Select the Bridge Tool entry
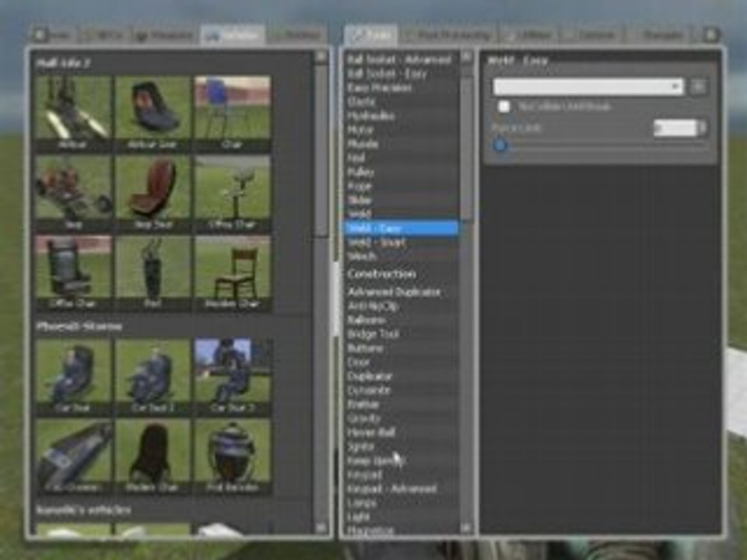 [402, 334]
